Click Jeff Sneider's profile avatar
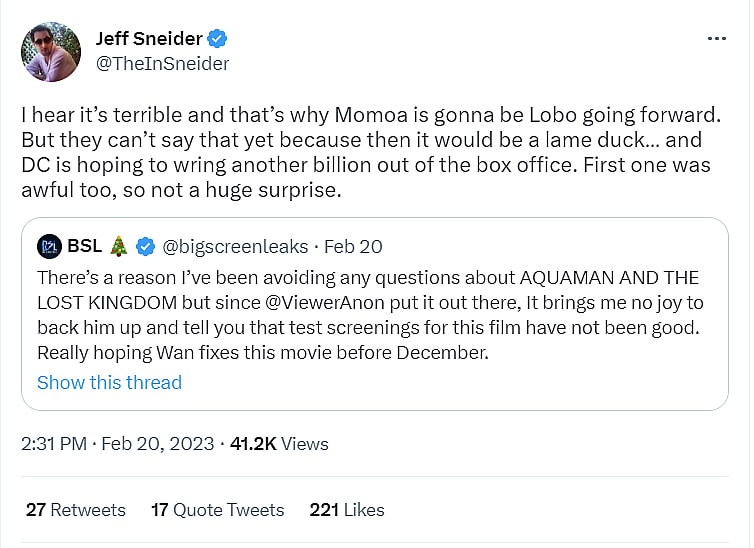The height and width of the screenshot is (548, 754). click(50, 51)
